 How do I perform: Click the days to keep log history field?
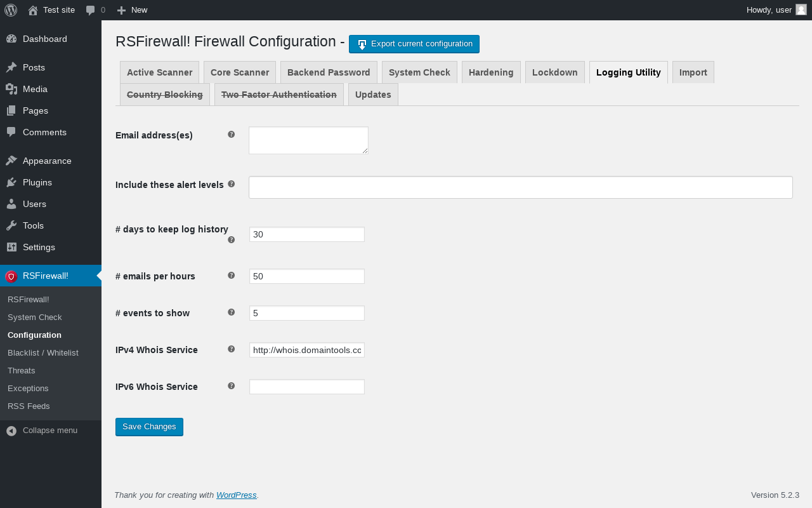click(x=307, y=234)
